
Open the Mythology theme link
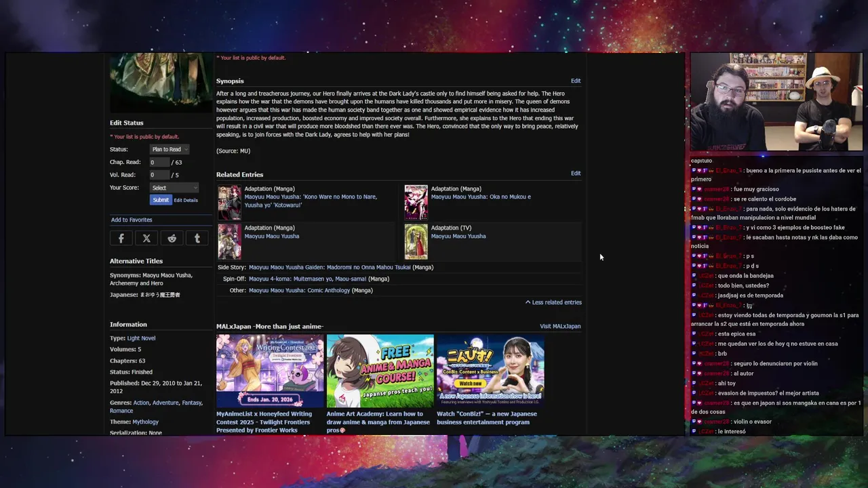tap(145, 422)
